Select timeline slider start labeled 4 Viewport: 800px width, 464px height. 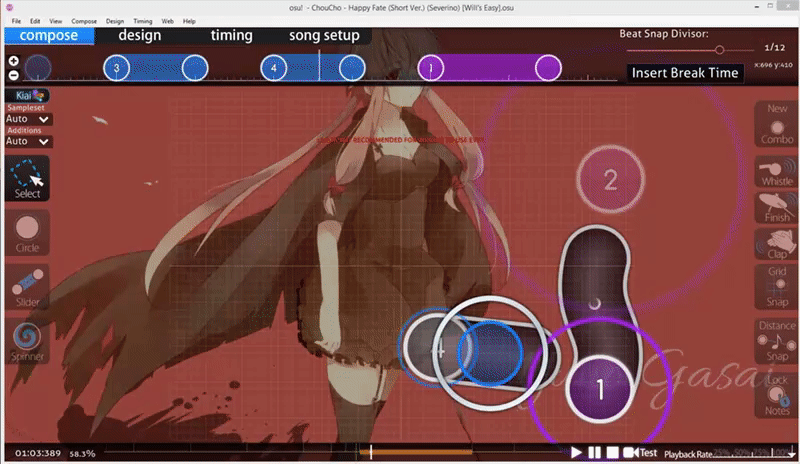[x=273, y=68]
